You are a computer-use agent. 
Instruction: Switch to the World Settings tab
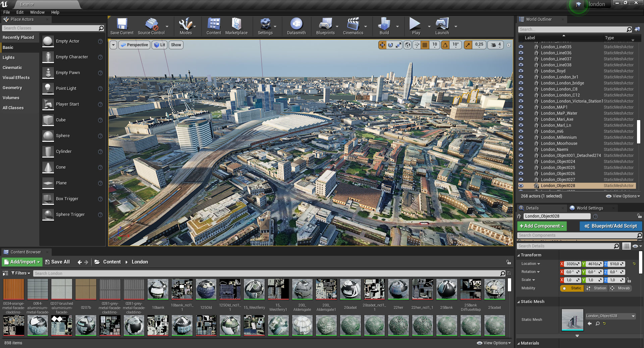[x=590, y=208]
